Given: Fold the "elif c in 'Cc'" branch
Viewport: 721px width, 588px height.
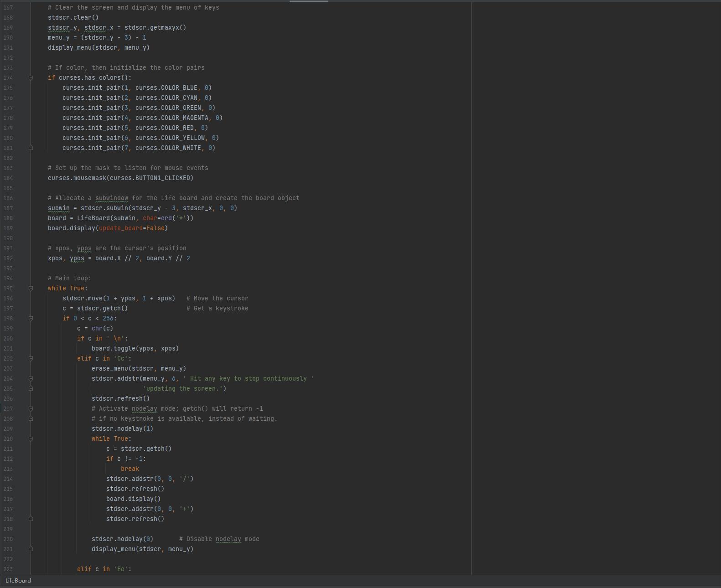Looking at the screenshot, I should pyautogui.click(x=31, y=359).
